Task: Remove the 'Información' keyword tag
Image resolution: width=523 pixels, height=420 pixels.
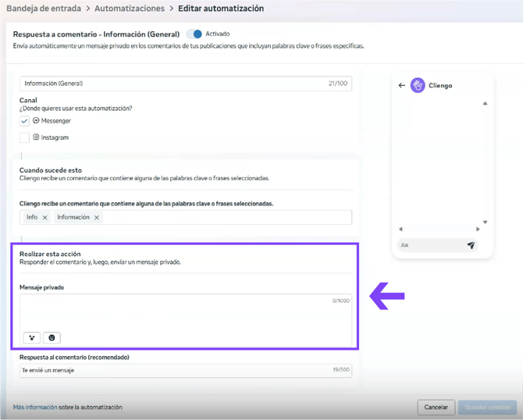Action: (97, 218)
